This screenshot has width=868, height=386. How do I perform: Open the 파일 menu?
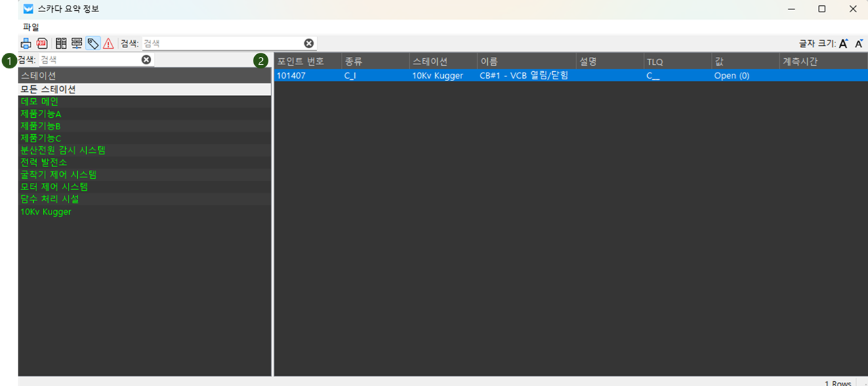click(x=31, y=27)
